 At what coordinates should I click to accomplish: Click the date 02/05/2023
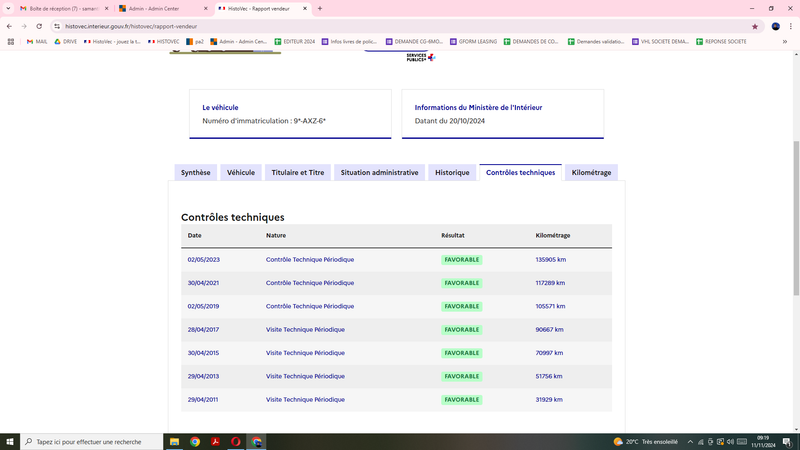tap(204, 260)
